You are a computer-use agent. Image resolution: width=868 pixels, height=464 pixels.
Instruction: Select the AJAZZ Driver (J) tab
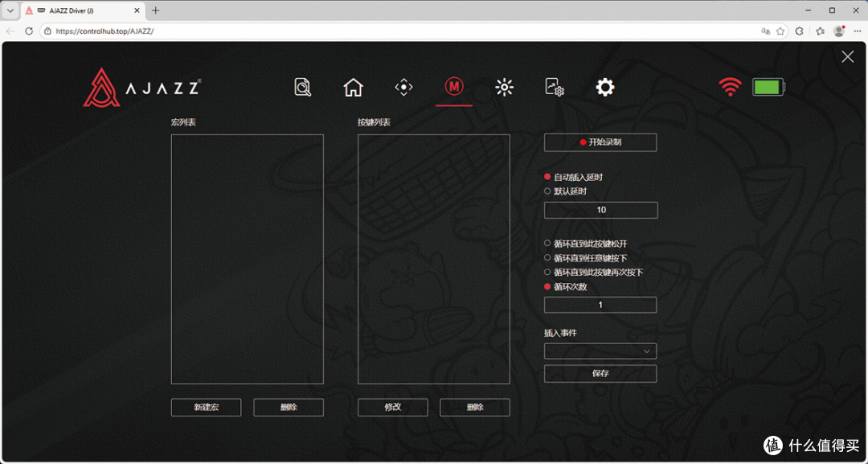pos(84,10)
